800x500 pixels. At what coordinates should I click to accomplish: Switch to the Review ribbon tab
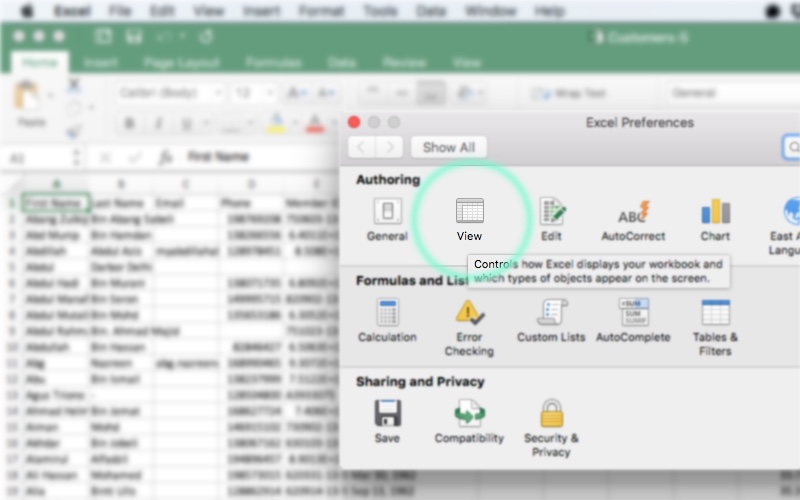coord(404,63)
